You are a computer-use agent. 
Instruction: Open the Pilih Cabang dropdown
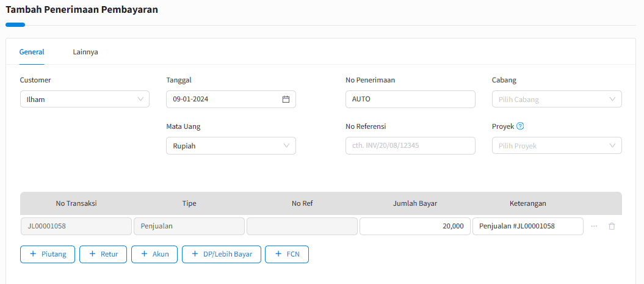[557, 100]
